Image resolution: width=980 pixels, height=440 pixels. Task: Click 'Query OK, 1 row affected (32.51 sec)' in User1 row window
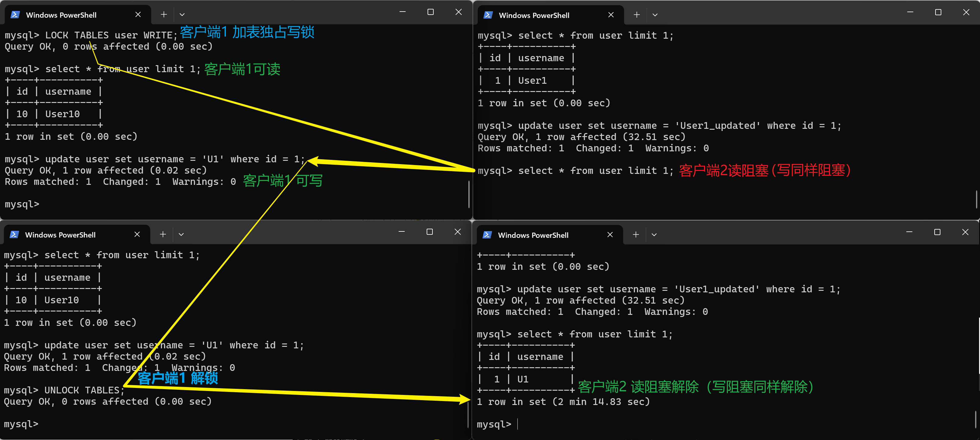pyautogui.click(x=582, y=137)
